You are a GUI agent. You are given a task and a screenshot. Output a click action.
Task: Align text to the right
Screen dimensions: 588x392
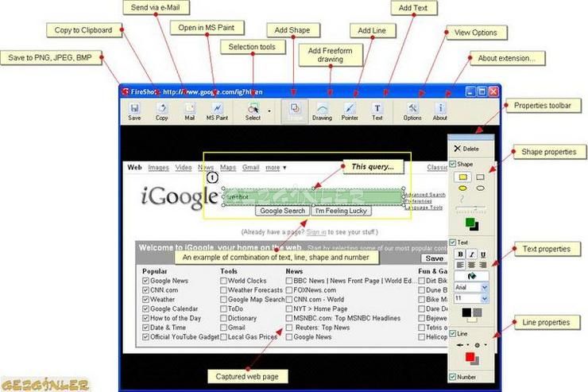click(483, 265)
